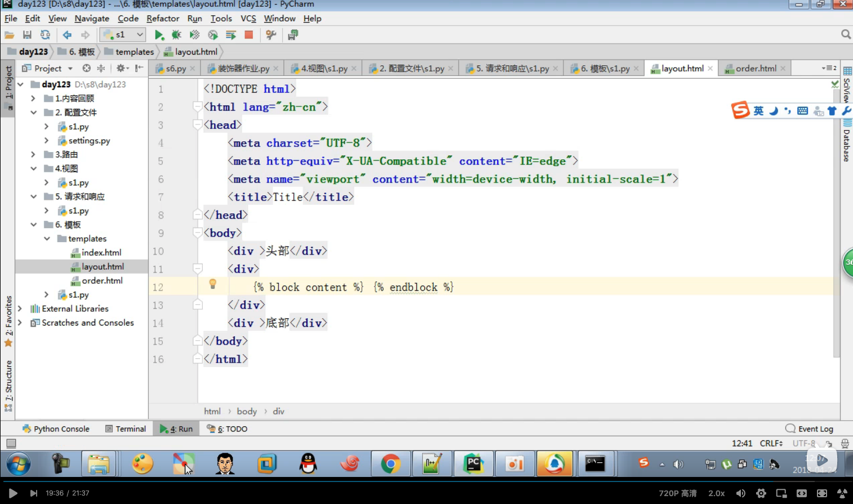853x504 pixels.
Task: Toggle the tool windows button in status bar corner
Action: (x=11, y=443)
